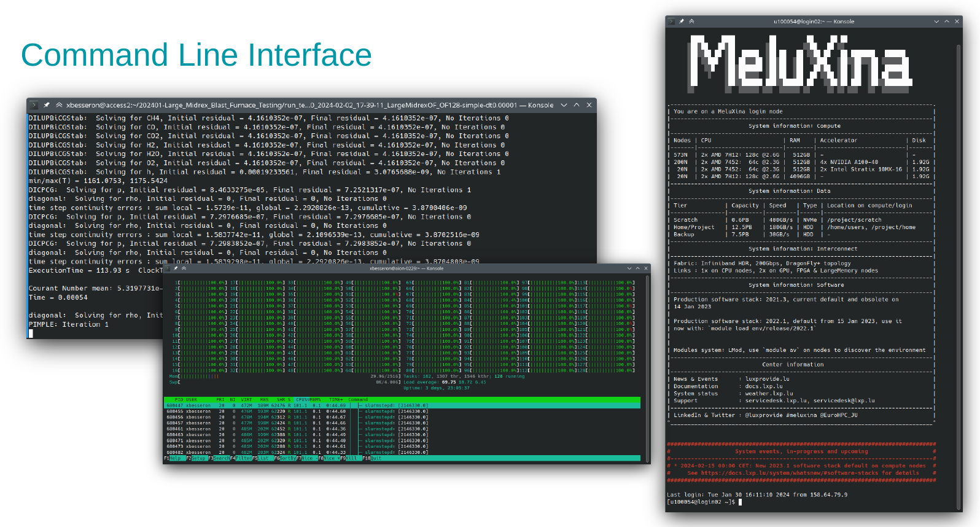Maximize the login02 MeluXina Konsole window
Screen dimensions: 980x527
point(947,21)
